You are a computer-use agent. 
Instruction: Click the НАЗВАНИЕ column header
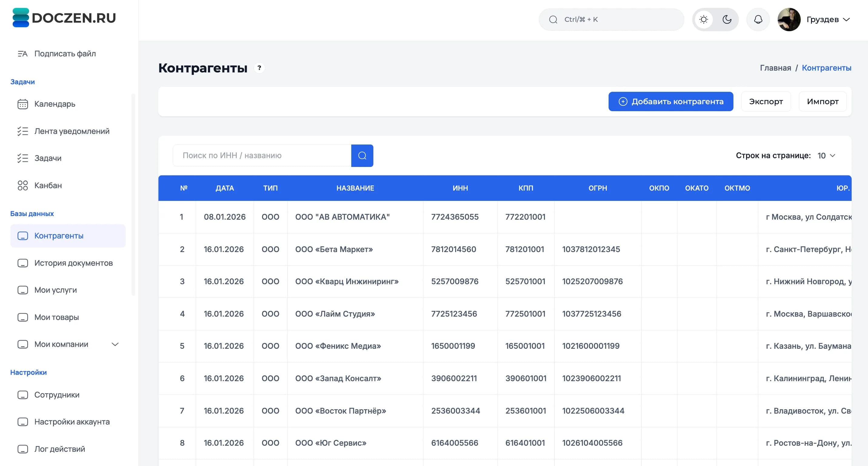355,188
